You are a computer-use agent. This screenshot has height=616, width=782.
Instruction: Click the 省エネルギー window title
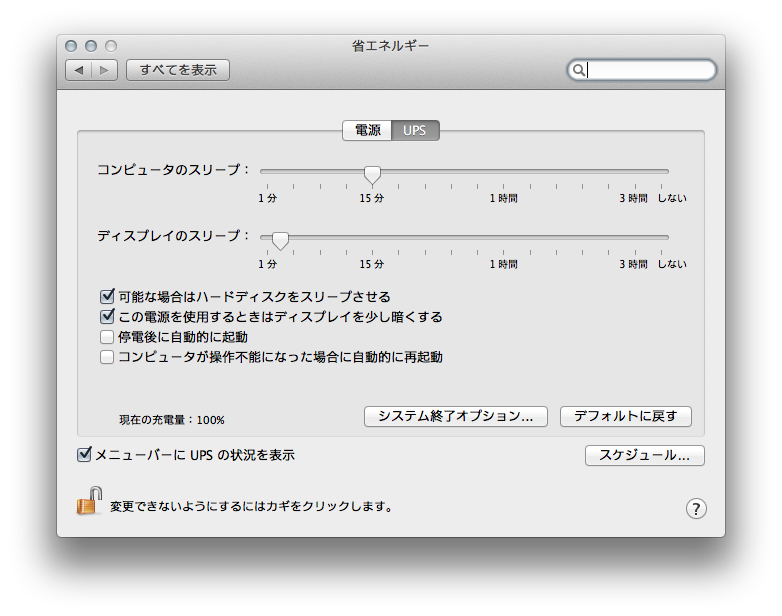(391, 46)
